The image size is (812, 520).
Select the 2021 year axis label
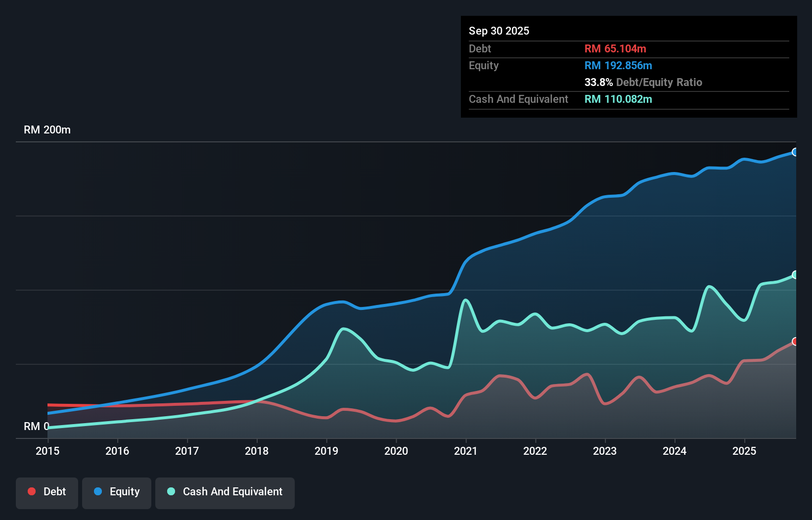click(466, 451)
